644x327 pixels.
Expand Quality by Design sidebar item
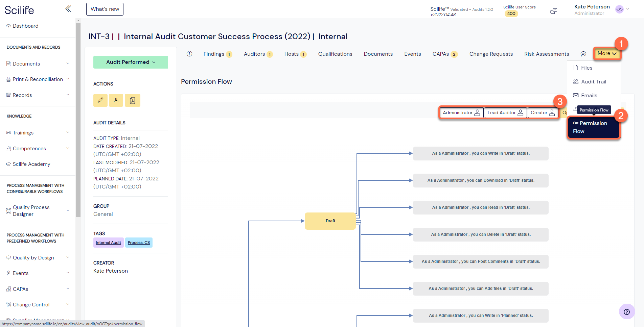coord(38,257)
